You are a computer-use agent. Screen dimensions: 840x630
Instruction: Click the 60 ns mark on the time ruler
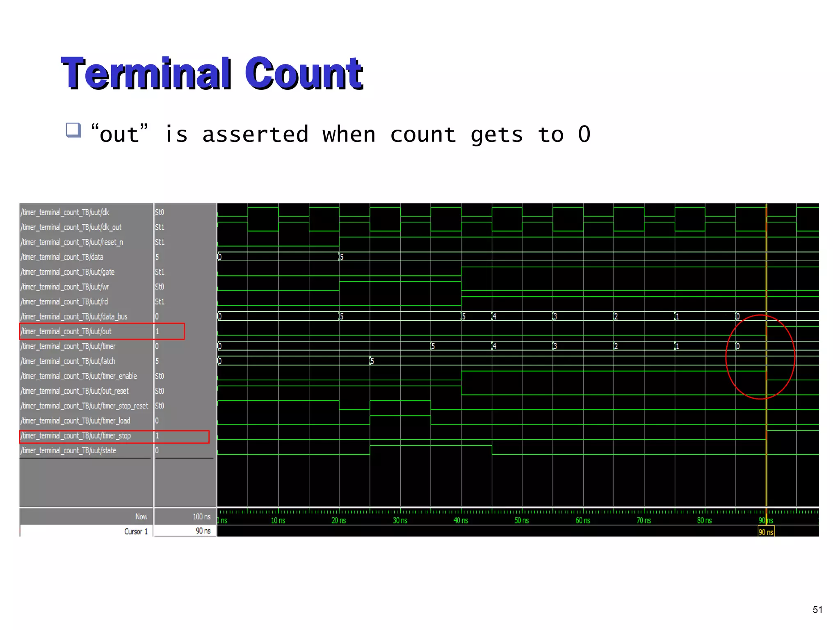click(x=583, y=520)
